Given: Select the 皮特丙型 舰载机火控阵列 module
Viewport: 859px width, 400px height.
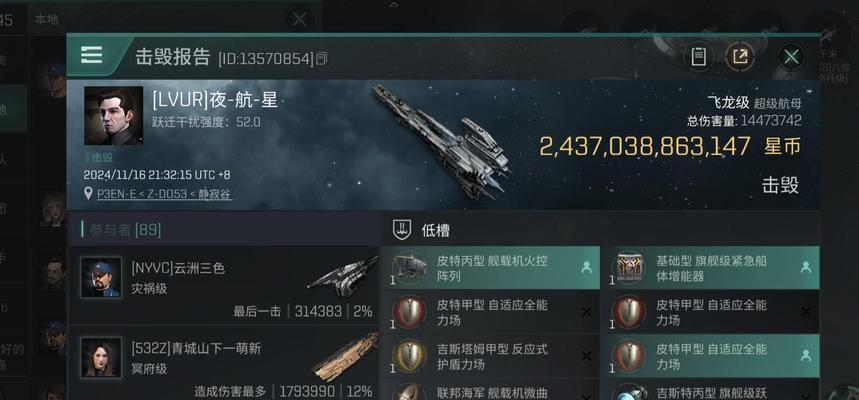Looking at the screenshot, I should [490, 268].
